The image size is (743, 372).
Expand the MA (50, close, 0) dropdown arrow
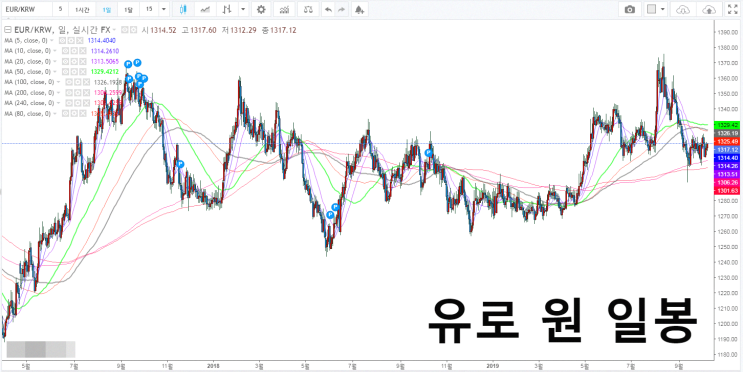coord(54,72)
